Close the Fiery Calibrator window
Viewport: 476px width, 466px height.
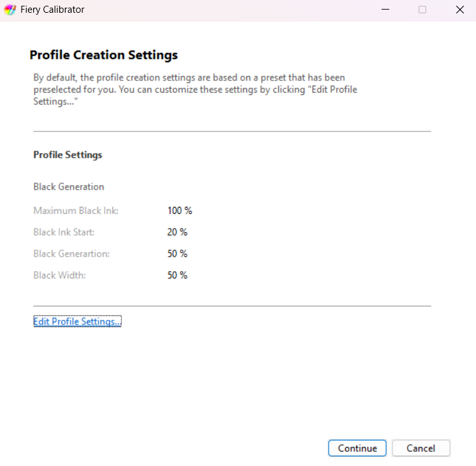click(x=459, y=10)
